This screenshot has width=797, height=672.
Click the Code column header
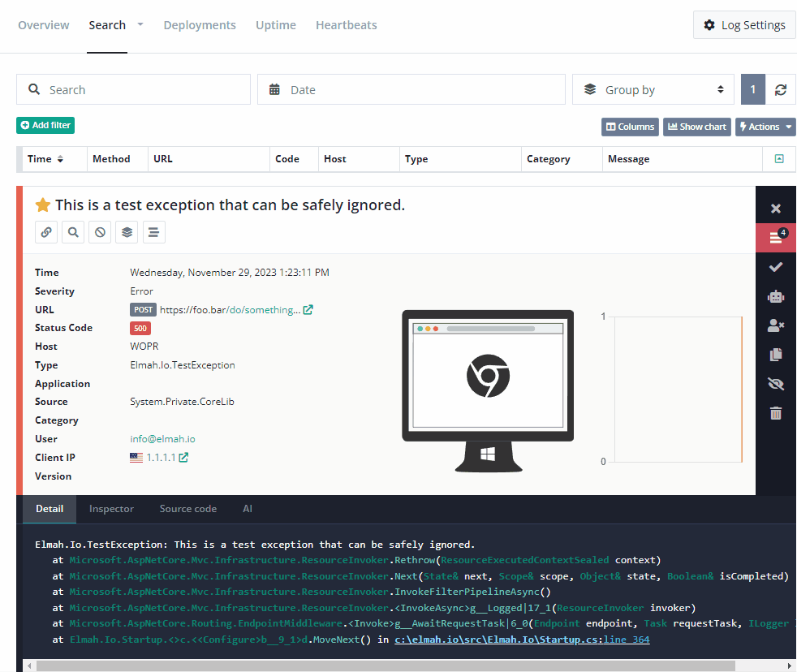pos(294,159)
